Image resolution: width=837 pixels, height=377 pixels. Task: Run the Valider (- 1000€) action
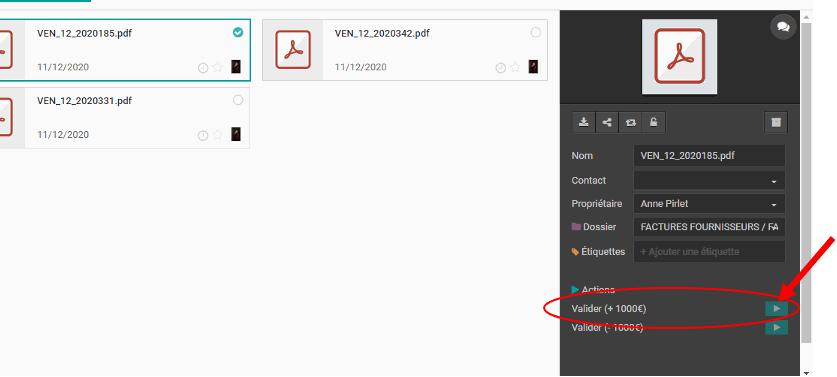click(776, 327)
